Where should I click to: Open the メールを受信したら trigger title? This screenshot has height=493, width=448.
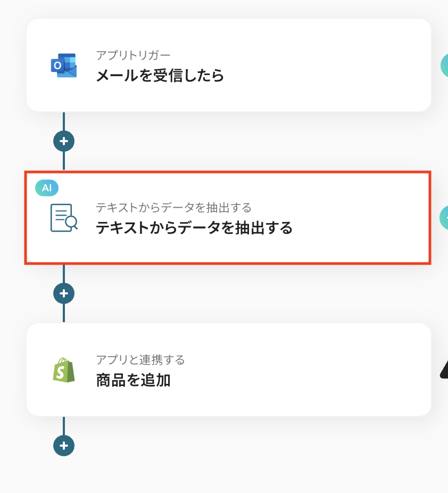pyautogui.click(x=160, y=76)
